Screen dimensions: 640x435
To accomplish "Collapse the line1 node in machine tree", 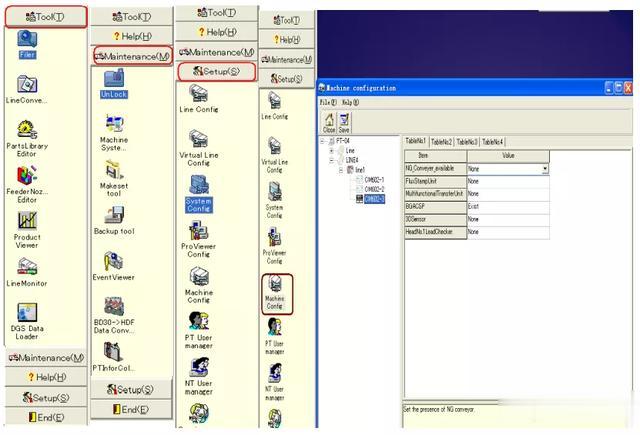I will click(x=341, y=170).
